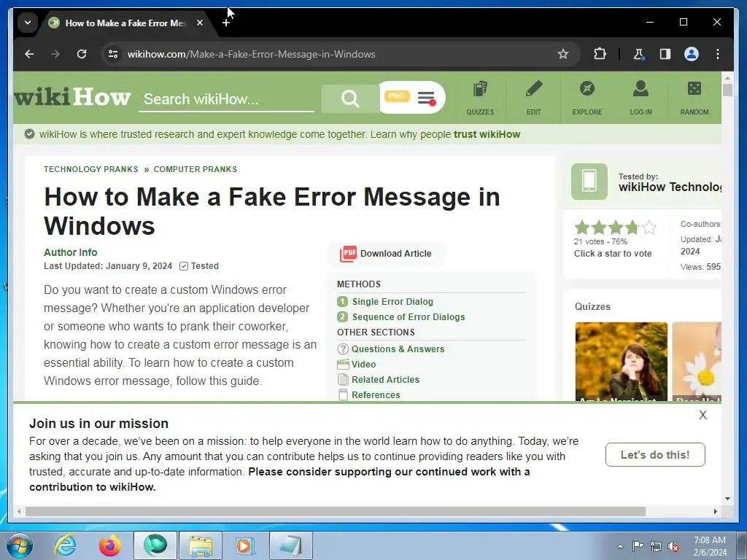Bookmark this page with the star icon
The width and height of the screenshot is (747, 560).
[563, 54]
